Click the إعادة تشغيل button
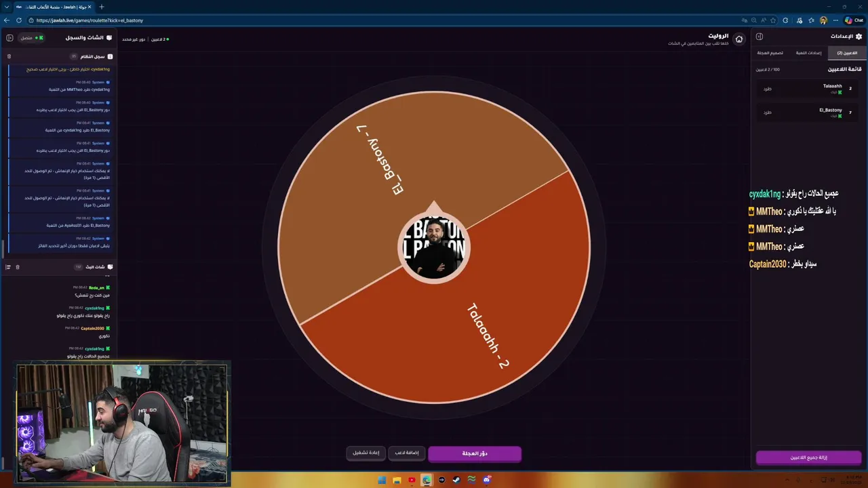868x488 pixels. 366,453
